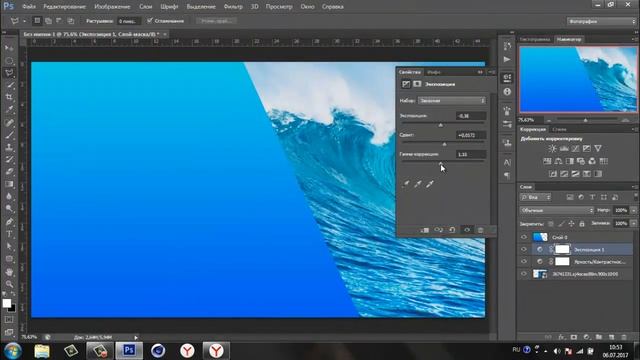Image resolution: width=640 pixels, height=360 pixels.
Task: Pick the black point eyedropper in Свойства
Action: pyautogui.click(x=406, y=184)
